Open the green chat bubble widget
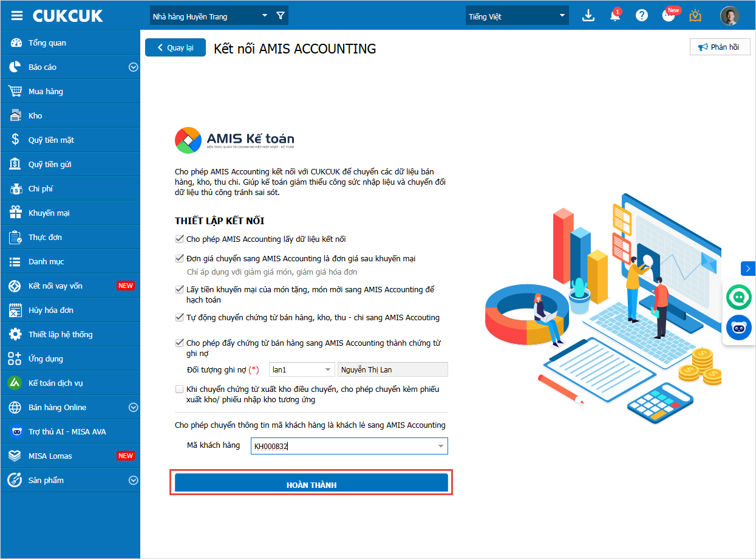The height and width of the screenshot is (559, 756). click(x=739, y=297)
